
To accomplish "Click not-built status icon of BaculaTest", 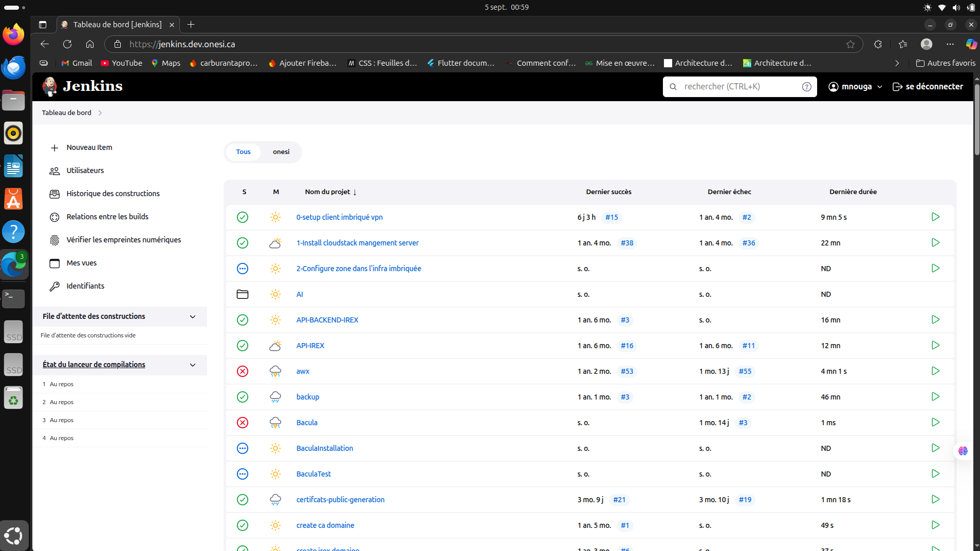I will (243, 474).
